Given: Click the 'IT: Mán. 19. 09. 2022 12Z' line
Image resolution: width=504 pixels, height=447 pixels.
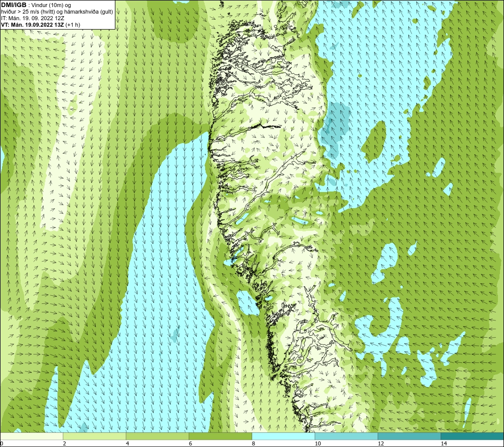Looking at the screenshot, I should point(32,18).
